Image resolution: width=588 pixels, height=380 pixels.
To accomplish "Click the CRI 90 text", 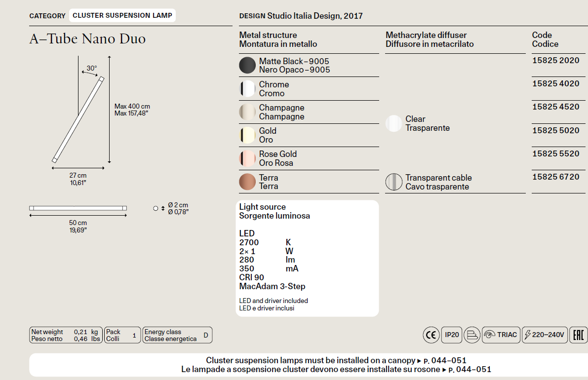I will point(252,277).
